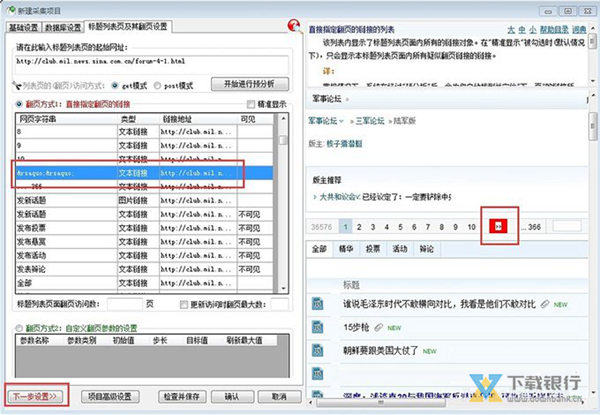The width and height of the screenshot is (600, 415).
Task: Click the 链接地址 column header
Action: pos(198,119)
